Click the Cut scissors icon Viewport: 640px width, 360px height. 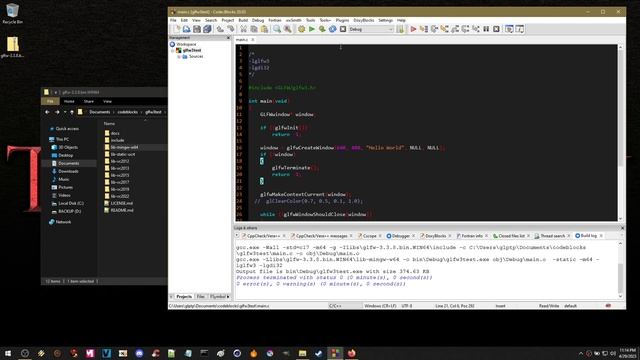coord(244,29)
